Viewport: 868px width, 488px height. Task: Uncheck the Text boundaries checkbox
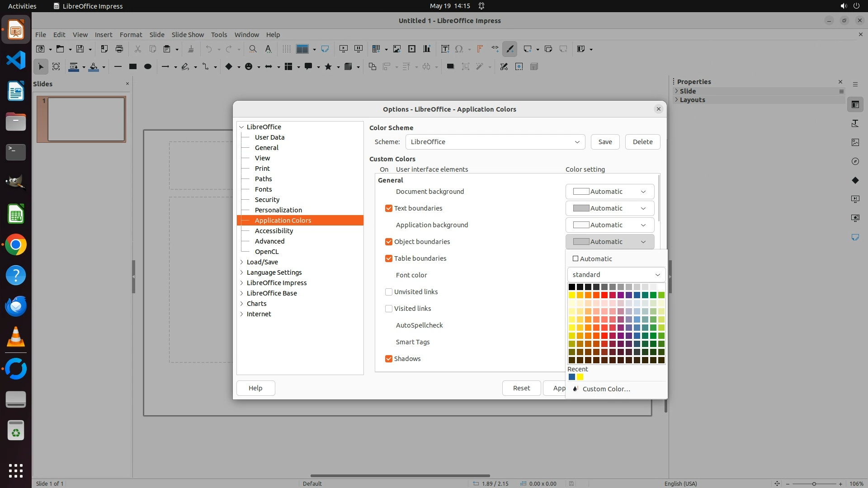pyautogui.click(x=388, y=208)
